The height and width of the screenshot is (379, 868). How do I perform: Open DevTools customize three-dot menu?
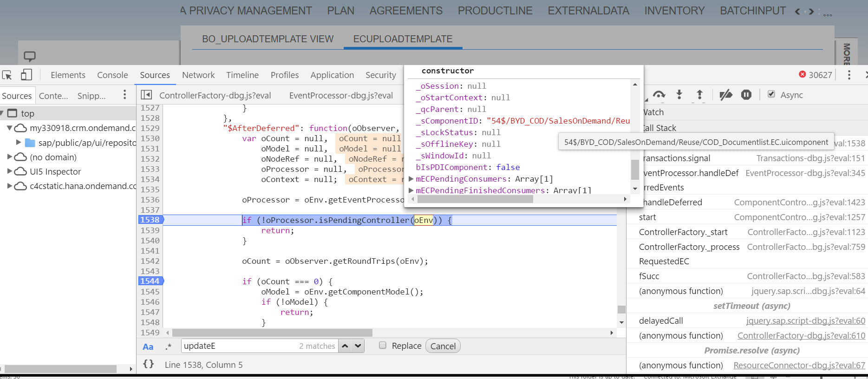tap(849, 75)
